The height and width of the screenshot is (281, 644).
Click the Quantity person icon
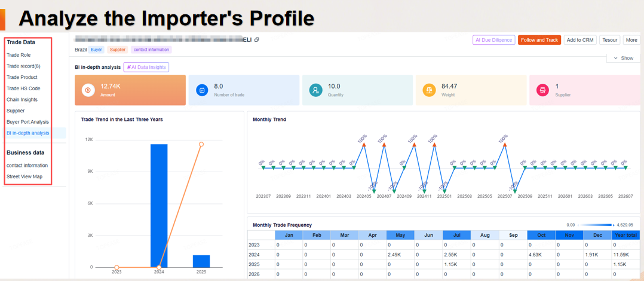[315, 90]
